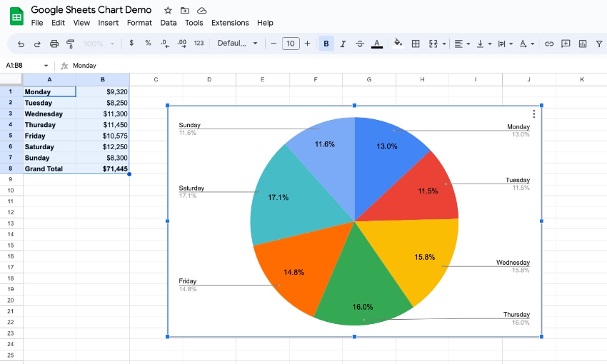Open the View menu
The width and height of the screenshot is (607, 364).
point(81,23)
